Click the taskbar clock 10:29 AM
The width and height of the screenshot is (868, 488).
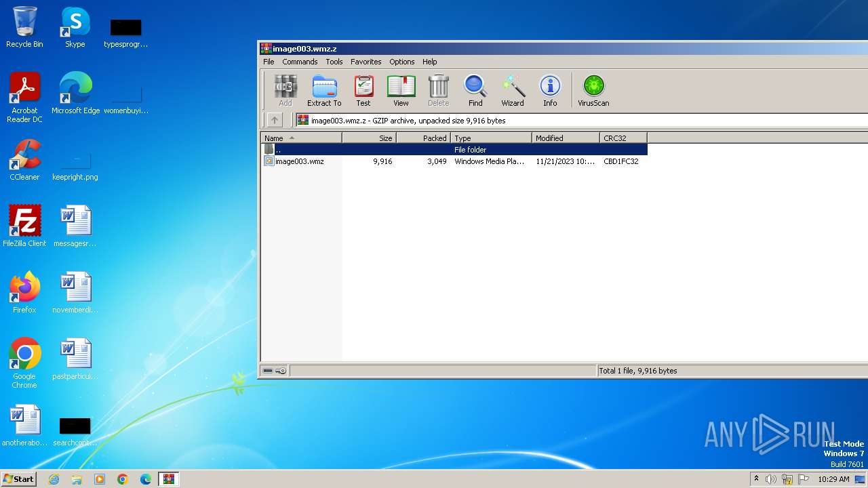(x=833, y=479)
